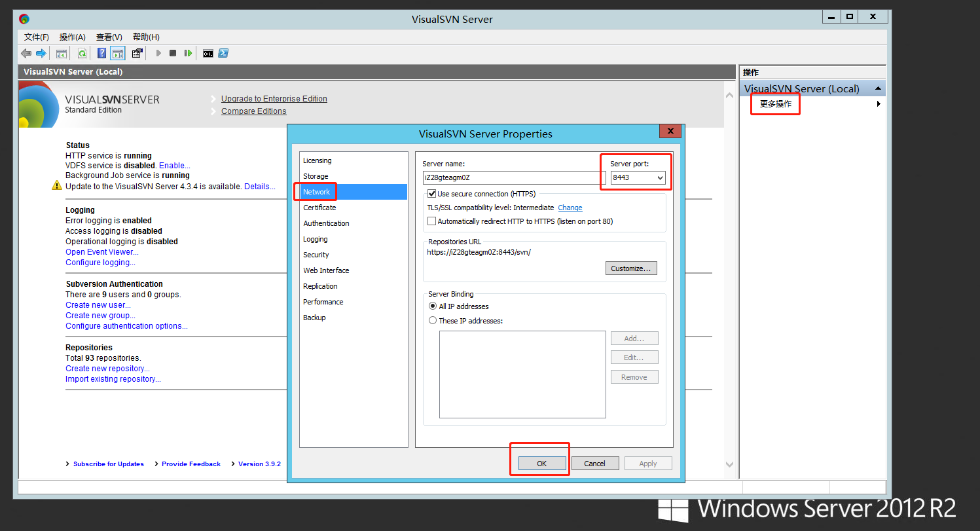Open Upgrade to Enterprise Edition link
Viewport: 980px width, 531px height.
(274, 99)
